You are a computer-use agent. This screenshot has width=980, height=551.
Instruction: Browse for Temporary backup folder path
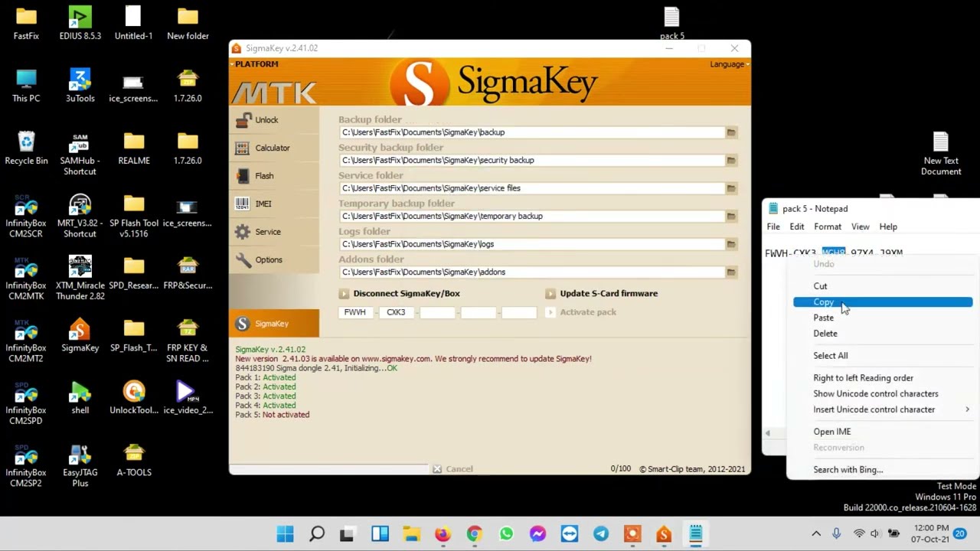[x=731, y=216]
